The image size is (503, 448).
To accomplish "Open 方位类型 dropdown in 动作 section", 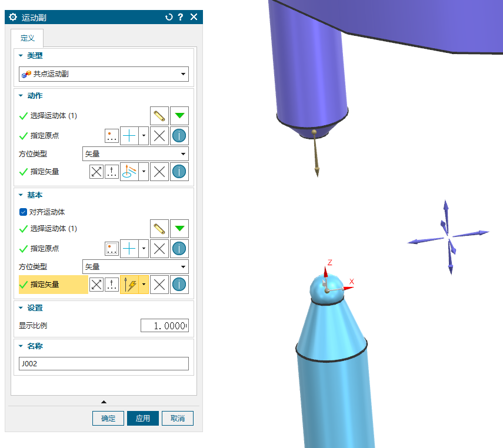I will [x=135, y=154].
